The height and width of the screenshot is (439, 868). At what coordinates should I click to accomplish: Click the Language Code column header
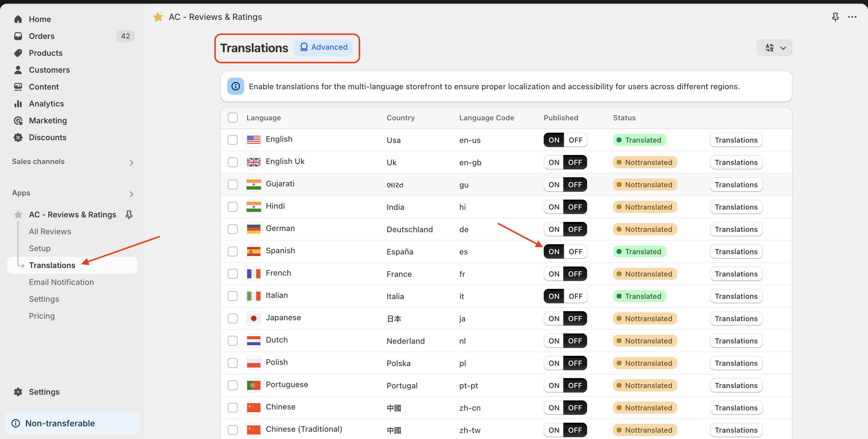click(486, 118)
